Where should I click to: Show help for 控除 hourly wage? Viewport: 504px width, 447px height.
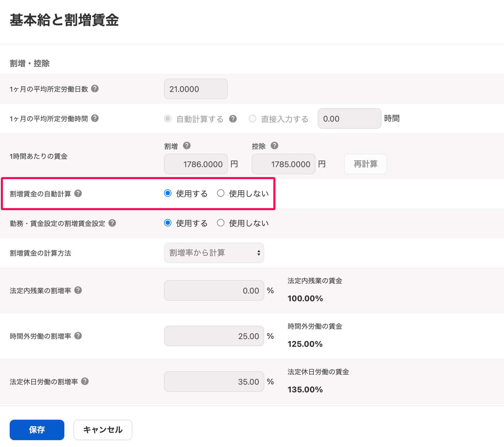point(274,145)
